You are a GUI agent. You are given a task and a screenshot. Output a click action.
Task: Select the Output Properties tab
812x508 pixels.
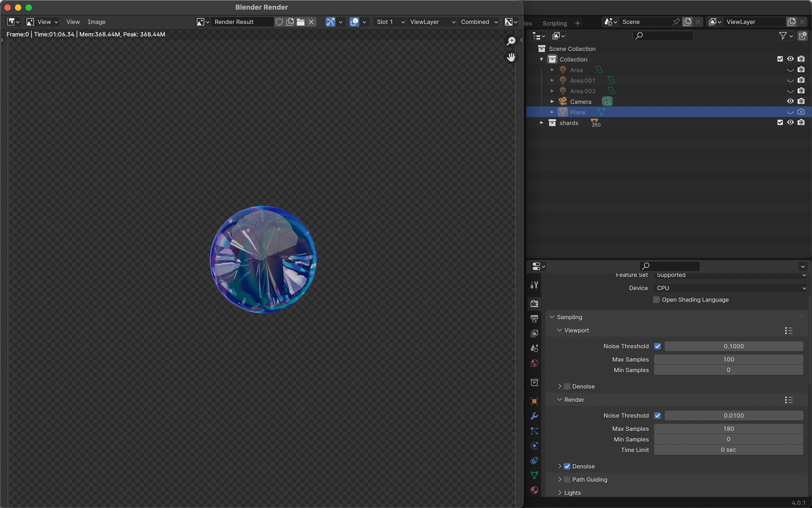click(x=534, y=318)
